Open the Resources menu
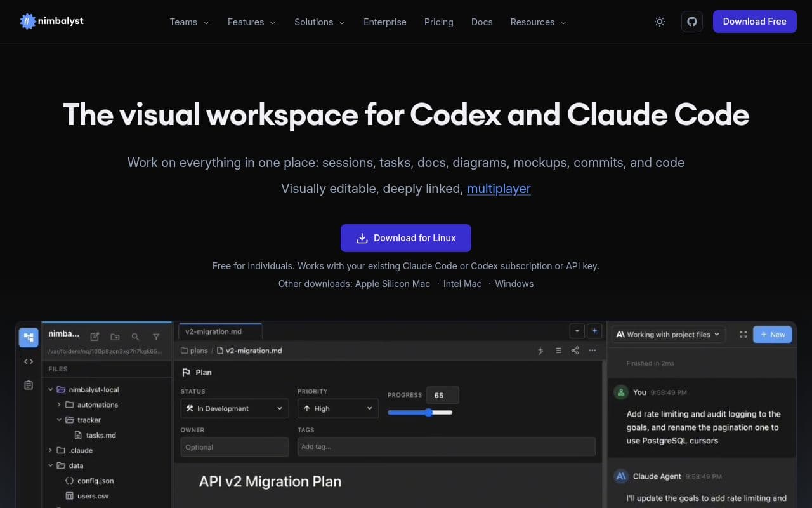Image resolution: width=812 pixels, height=508 pixels. 539,22
